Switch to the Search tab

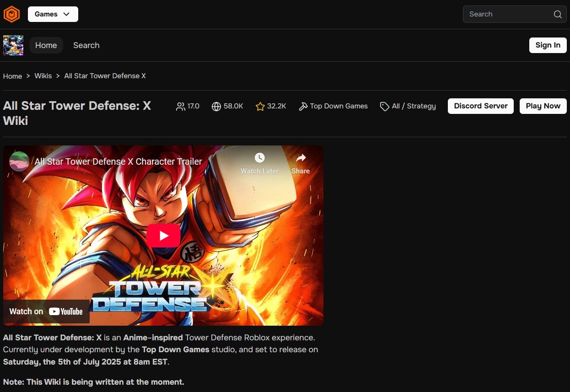pos(86,45)
